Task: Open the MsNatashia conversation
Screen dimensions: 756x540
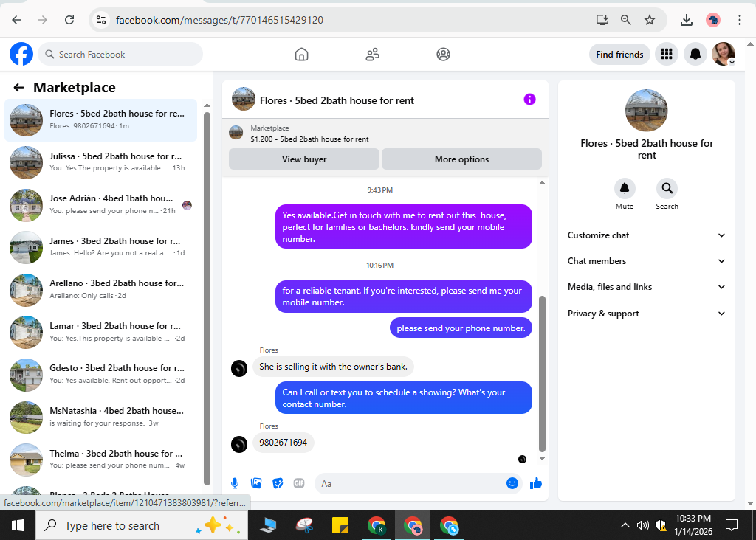Action: [x=100, y=417]
